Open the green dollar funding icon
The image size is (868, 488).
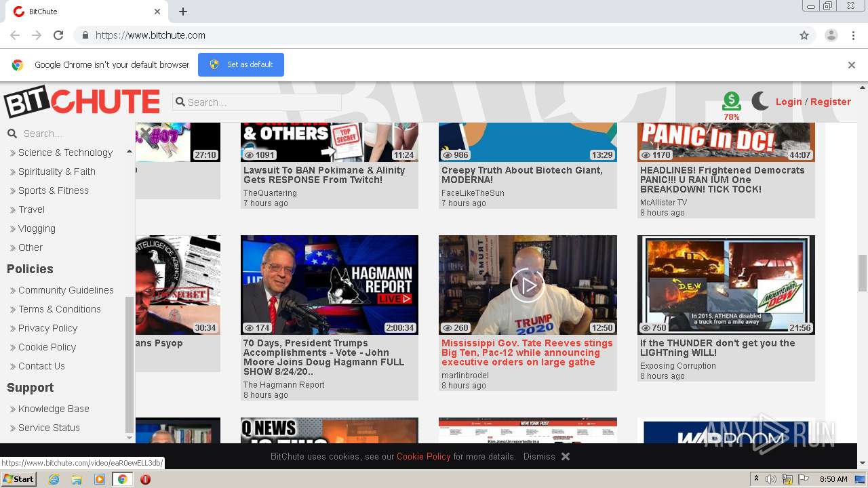(731, 102)
